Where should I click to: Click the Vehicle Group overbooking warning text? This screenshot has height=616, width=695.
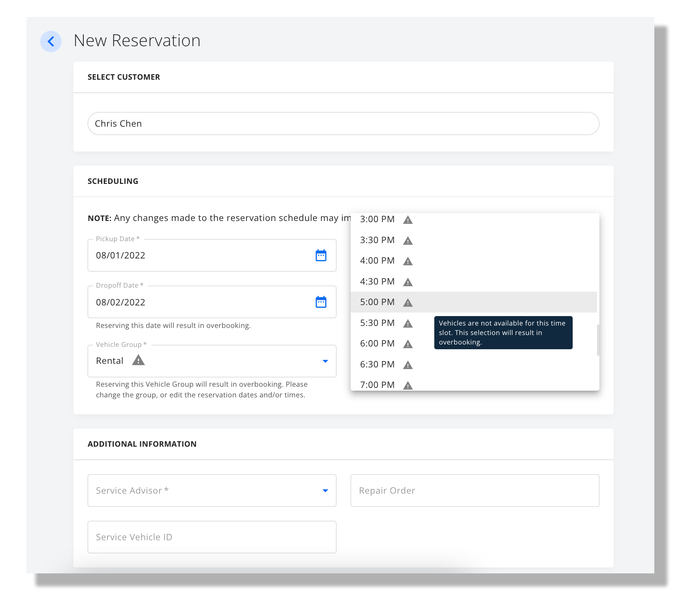click(202, 389)
